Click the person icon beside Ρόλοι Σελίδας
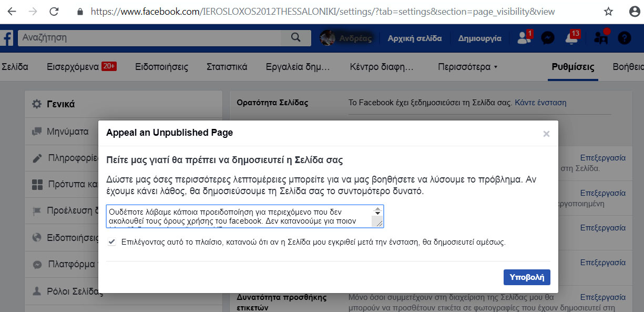 37,291
